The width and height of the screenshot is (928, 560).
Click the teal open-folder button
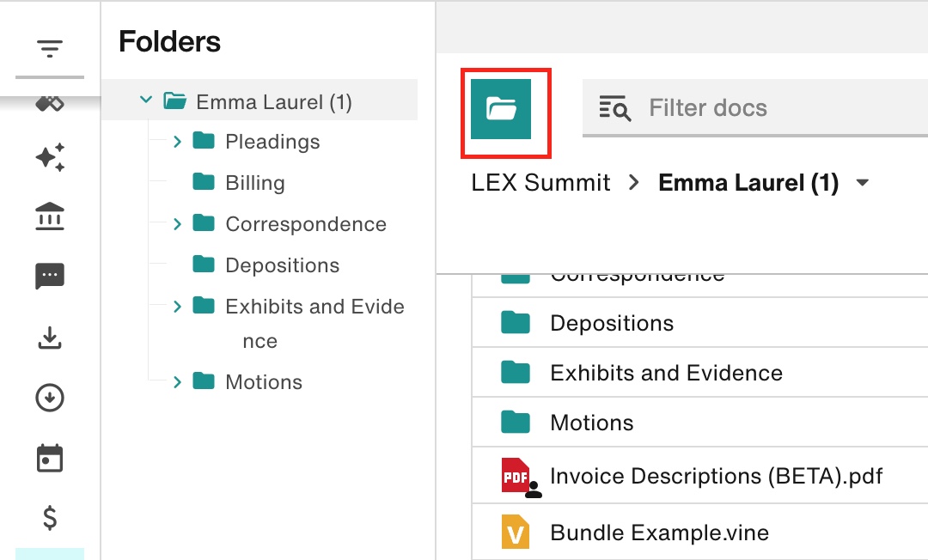[x=501, y=109]
